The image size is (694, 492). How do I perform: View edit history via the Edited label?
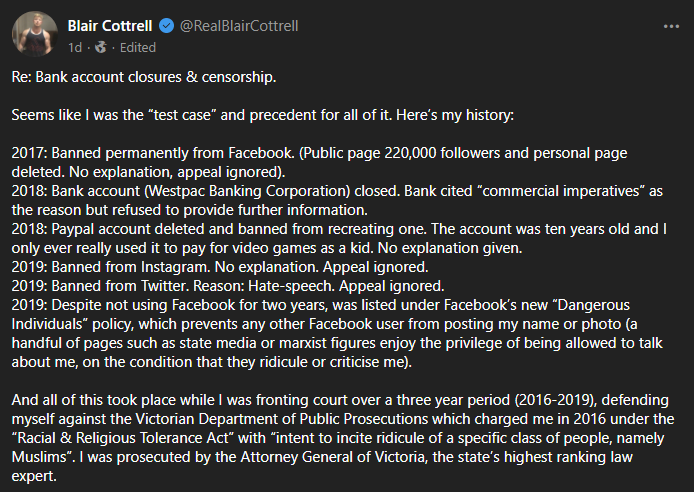point(138,47)
